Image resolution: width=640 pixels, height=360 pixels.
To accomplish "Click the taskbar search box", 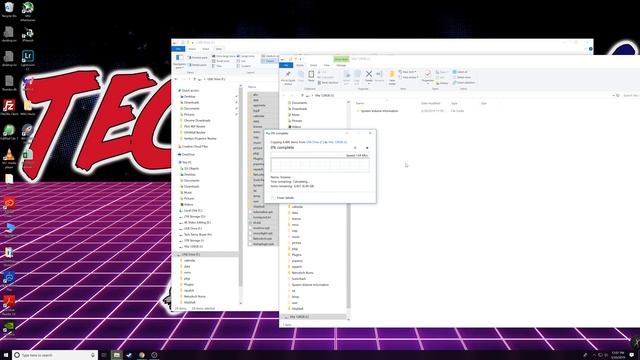I will (54, 355).
